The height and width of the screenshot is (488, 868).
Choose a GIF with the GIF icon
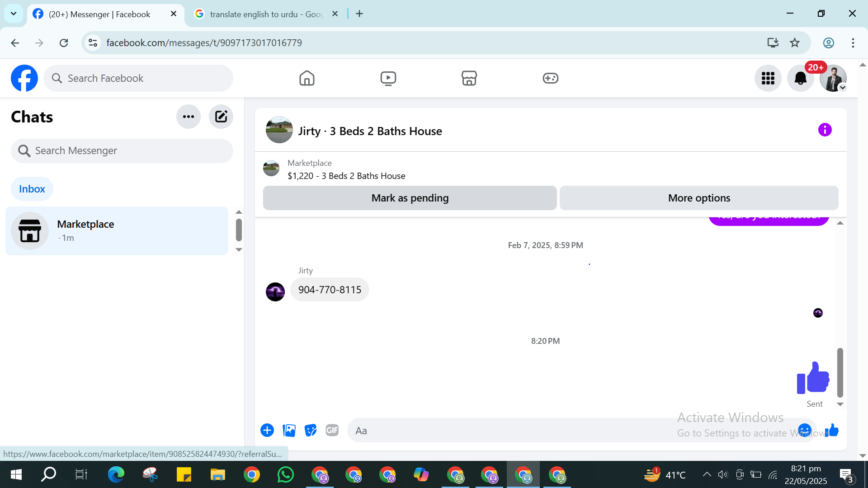point(332,431)
